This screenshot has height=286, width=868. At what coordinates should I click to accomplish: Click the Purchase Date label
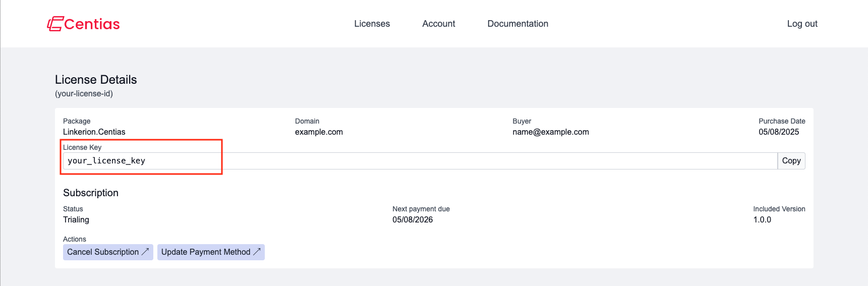[782, 121]
